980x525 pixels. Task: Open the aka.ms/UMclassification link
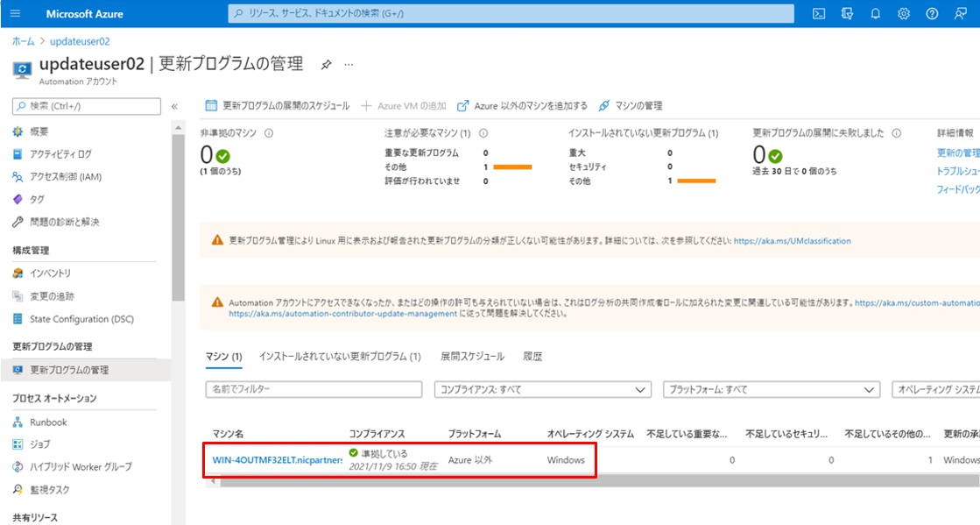(x=792, y=241)
